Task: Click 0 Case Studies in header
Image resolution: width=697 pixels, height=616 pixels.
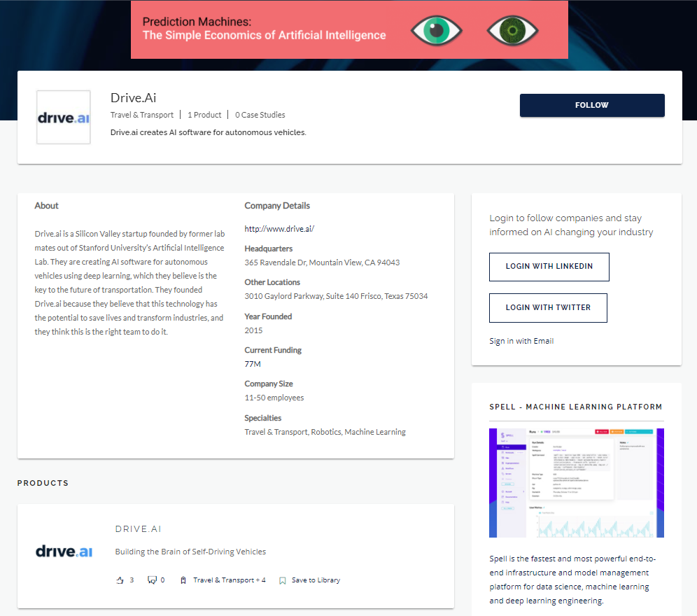Action: pyautogui.click(x=260, y=115)
